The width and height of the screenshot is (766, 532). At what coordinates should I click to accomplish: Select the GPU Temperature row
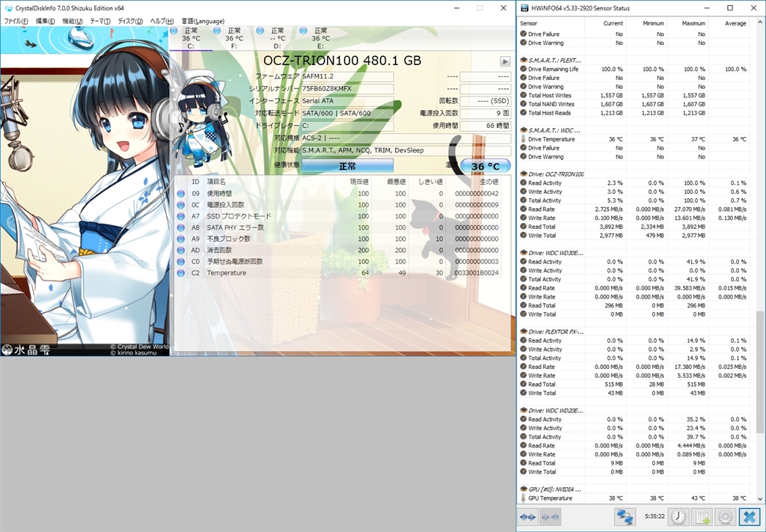634,498
